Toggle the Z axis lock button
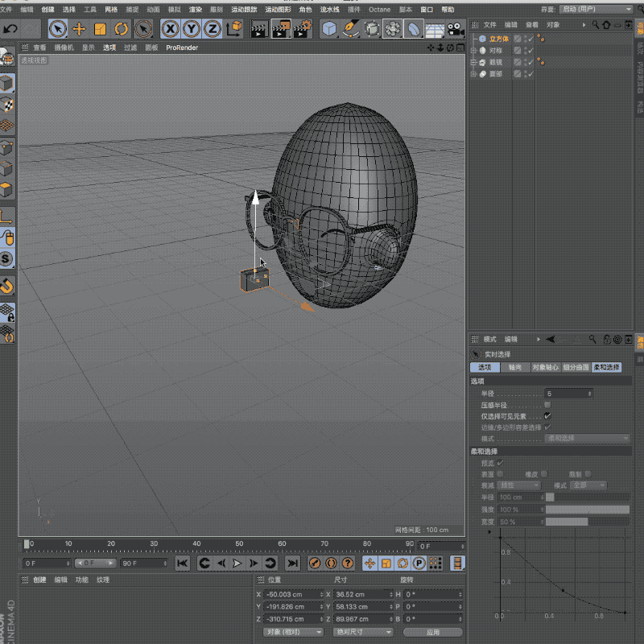644x644 pixels. [x=212, y=29]
